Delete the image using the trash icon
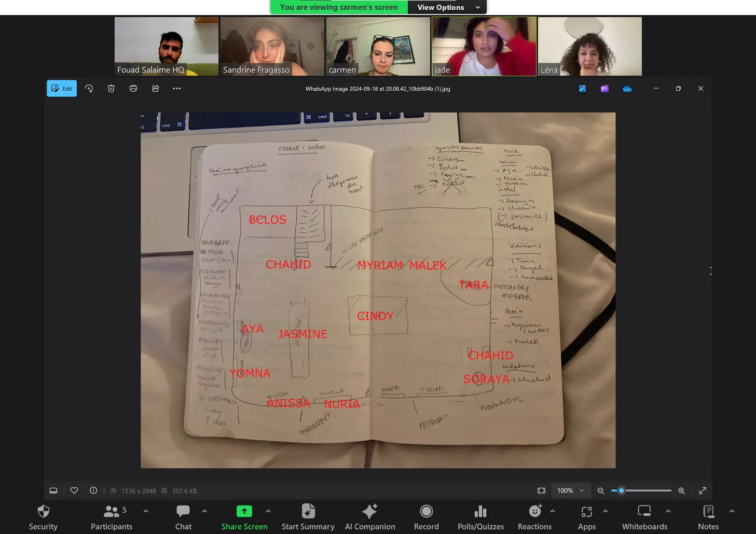The image size is (756, 534). 111,89
